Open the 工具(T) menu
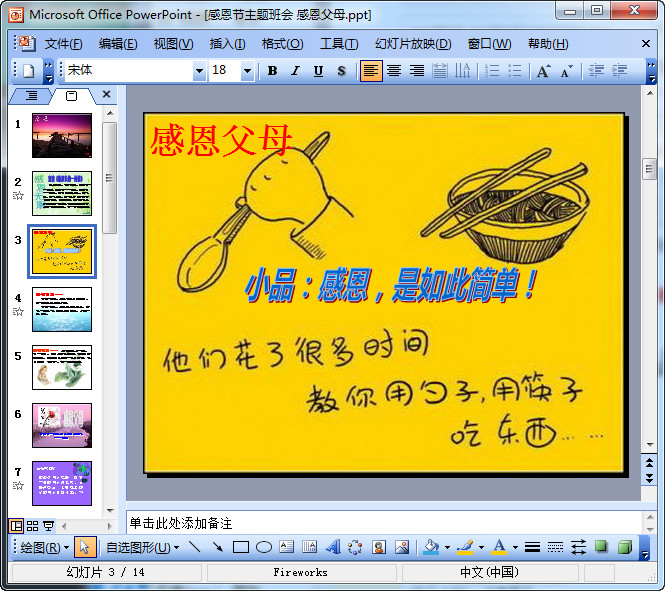 (339, 44)
